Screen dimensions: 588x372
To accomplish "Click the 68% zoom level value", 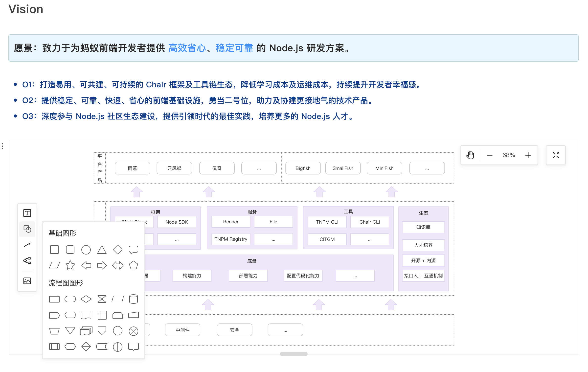I will click(509, 155).
